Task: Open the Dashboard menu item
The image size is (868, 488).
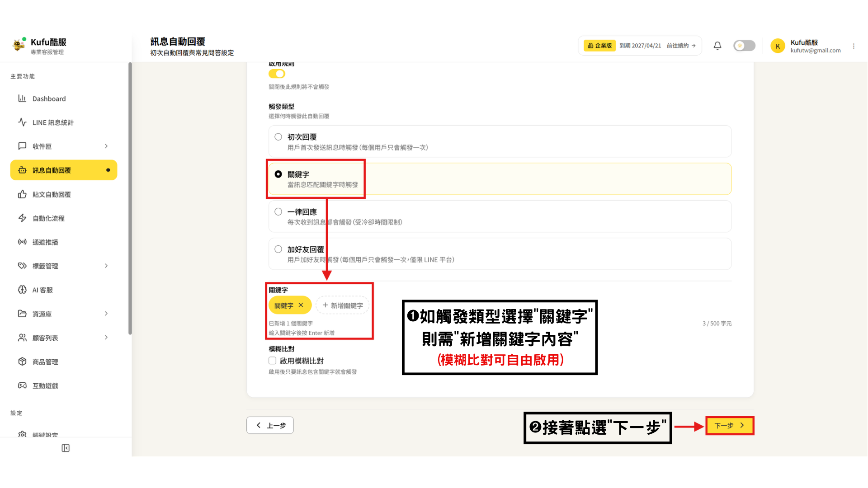Action: tap(64, 99)
